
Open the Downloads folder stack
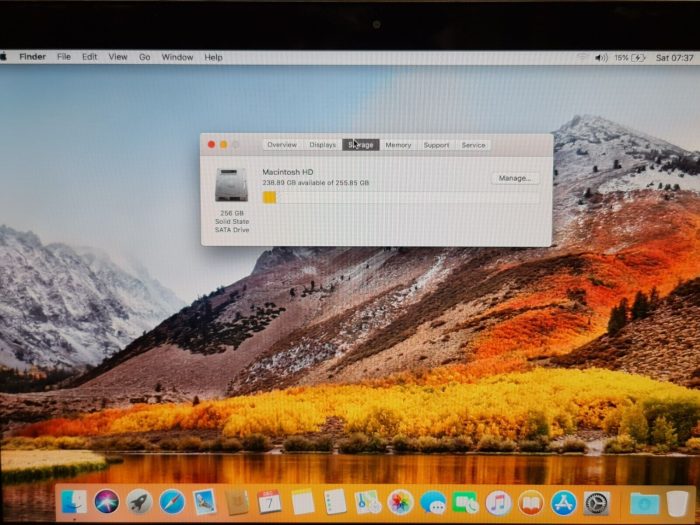(645, 504)
